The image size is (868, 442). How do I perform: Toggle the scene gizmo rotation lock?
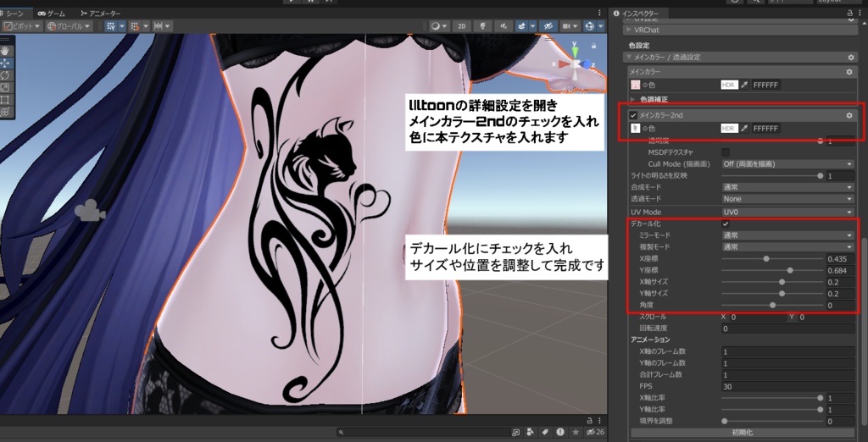click(x=594, y=46)
